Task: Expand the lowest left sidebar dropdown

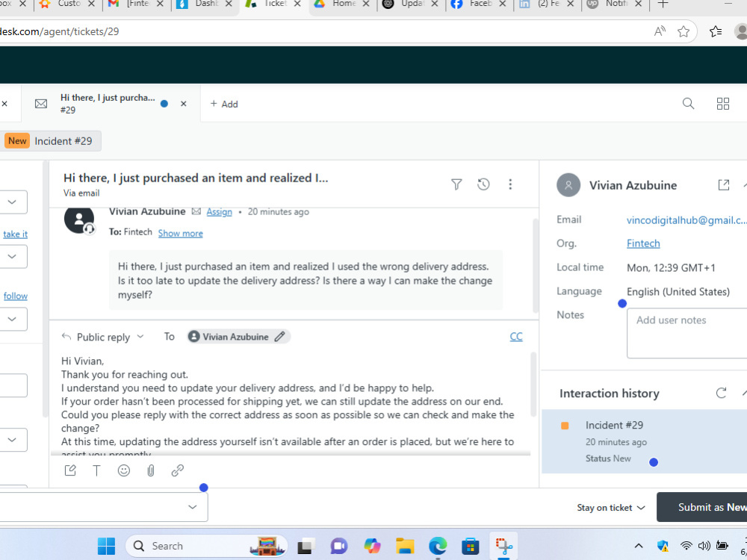Action: 12,440
